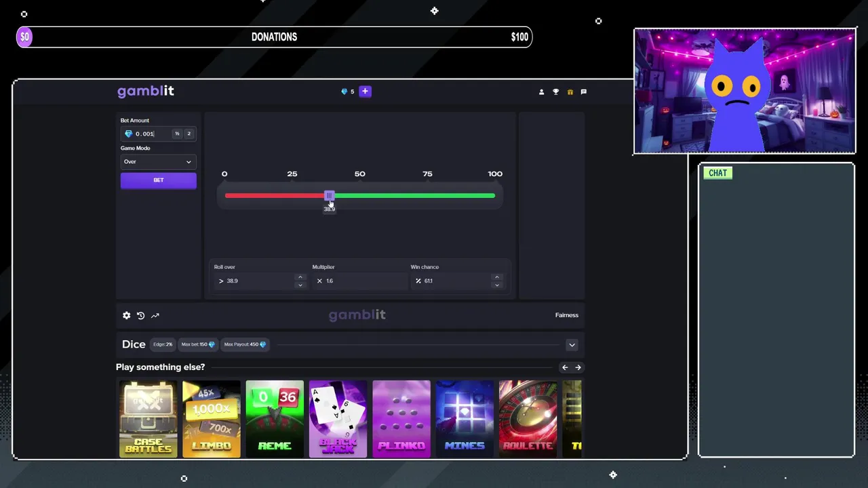Image resolution: width=868 pixels, height=488 pixels.
Task: Click the next games right arrow
Action: click(578, 367)
